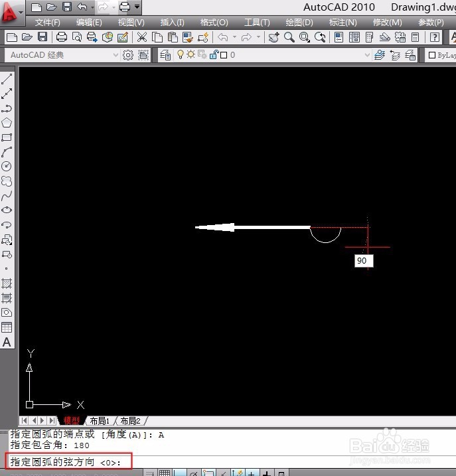Open the 编辑(E) menu

(89, 23)
